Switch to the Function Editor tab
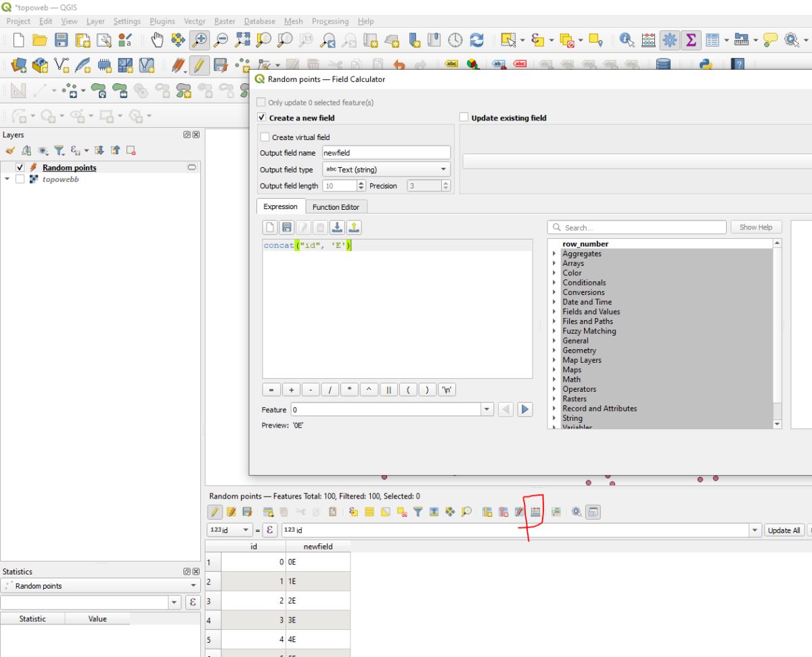 pyautogui.click(x=336, y=207)
